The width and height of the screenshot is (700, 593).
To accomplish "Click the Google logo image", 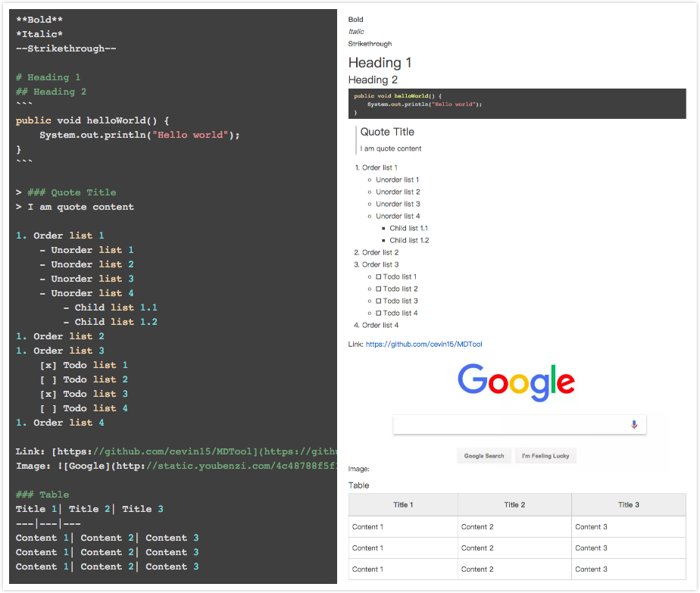I will click(x=516, y=382).
